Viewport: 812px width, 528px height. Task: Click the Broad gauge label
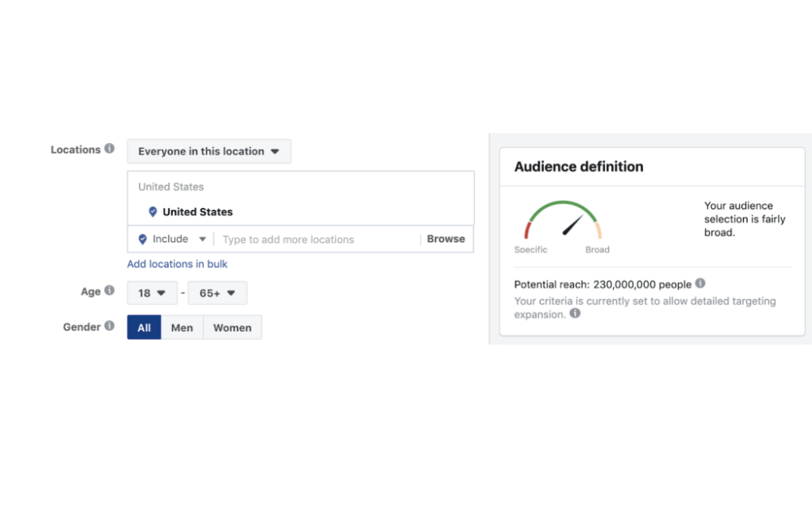(x=598, y=249)
